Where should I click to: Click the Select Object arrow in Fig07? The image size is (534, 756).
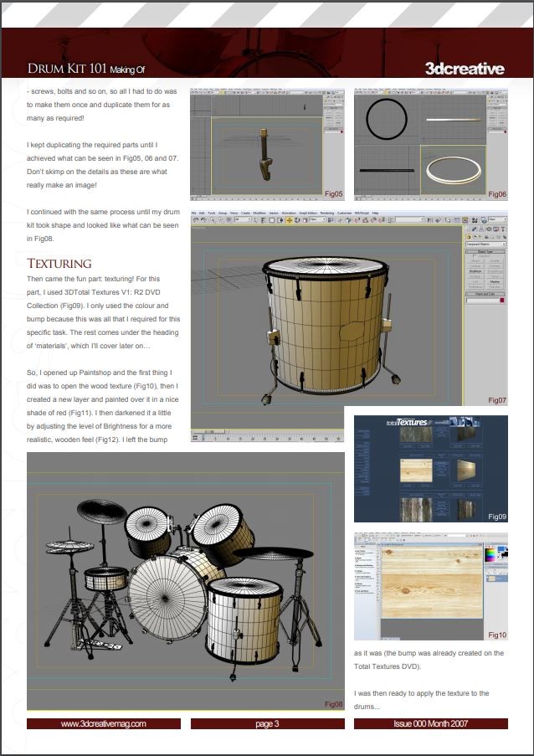pos(256,220)
